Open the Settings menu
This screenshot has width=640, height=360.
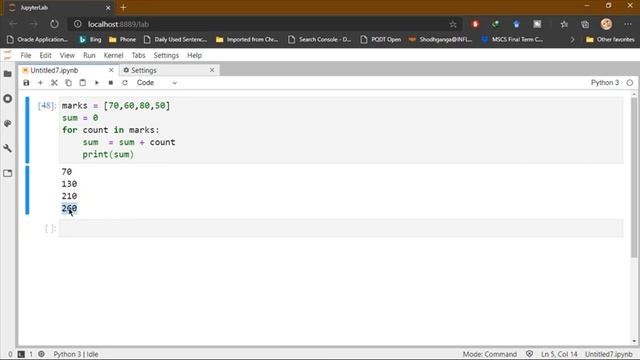coord(166,55)
